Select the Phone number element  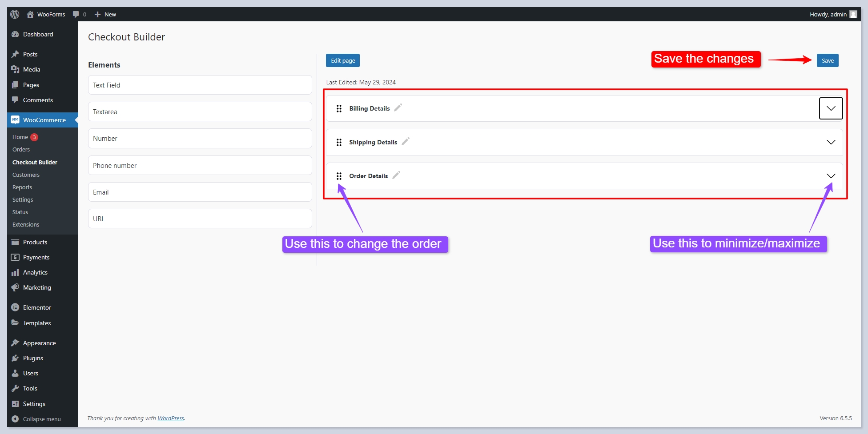pyautogui.click(x=200, y=165)
